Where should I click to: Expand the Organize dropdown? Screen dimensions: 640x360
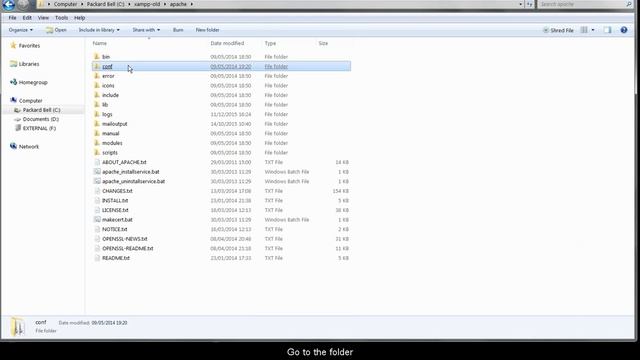coord(20,30)
